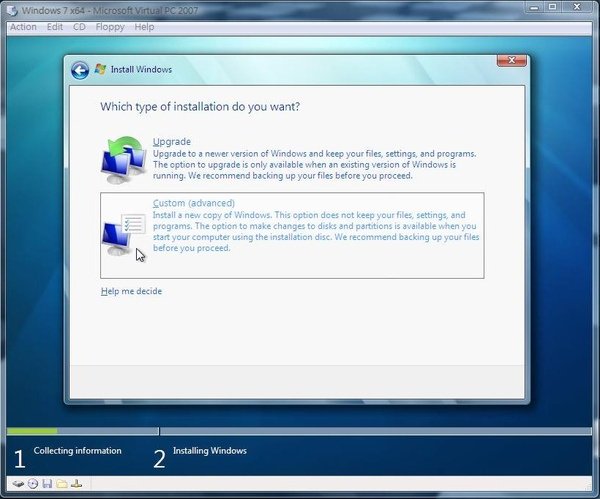This screenshot has height=499, width=600.
Task: Maximize the Virtual PC window
Action: pos(552,7)
